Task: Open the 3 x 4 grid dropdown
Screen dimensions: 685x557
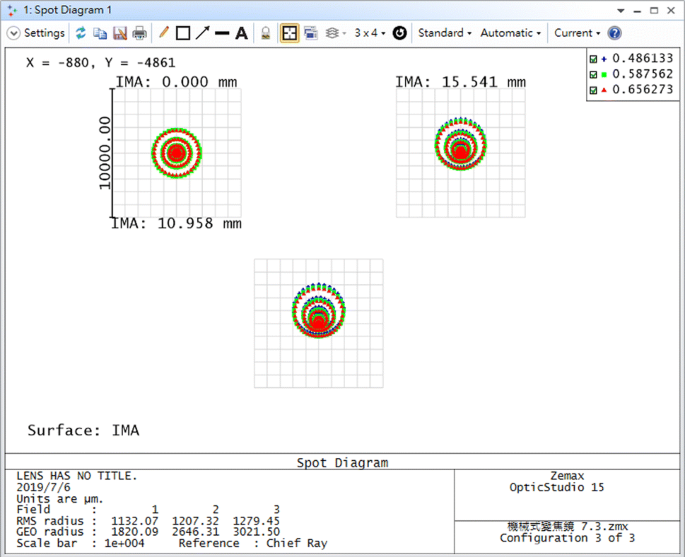Action: (370, 33)
